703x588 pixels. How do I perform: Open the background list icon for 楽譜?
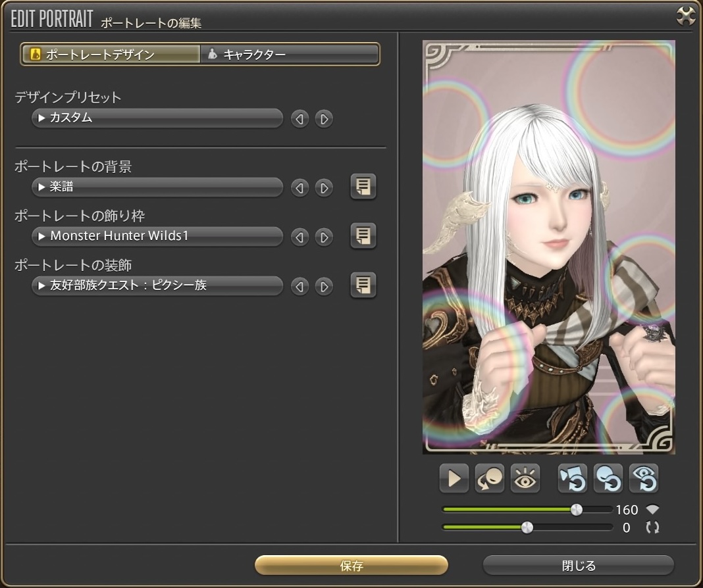(x=363, y=187)
